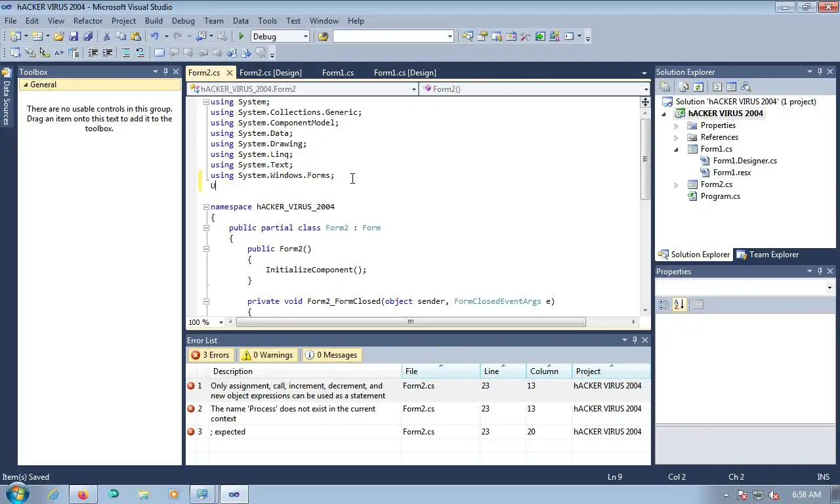Switch to the Form1.cs [Design] tab
Image resolution: width=840 pixels, height=504 pixels.
(405, 73)
